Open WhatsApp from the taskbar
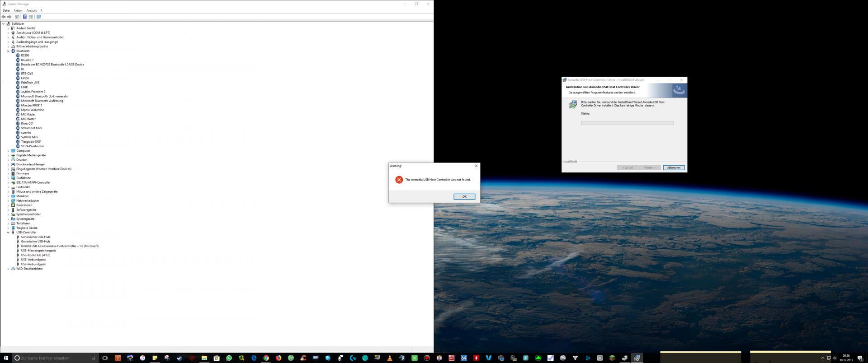Viewport: 868px width, 363px height. click(229, 358)
